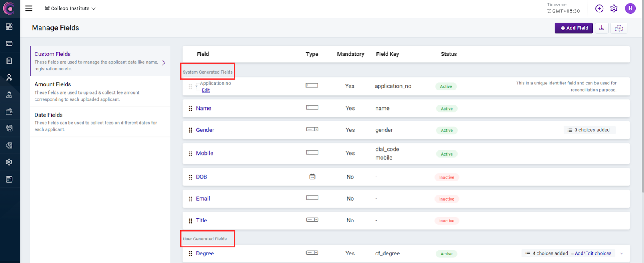
Task: Open Add/Edit choices link for Degree
Action: coord(593,253)
